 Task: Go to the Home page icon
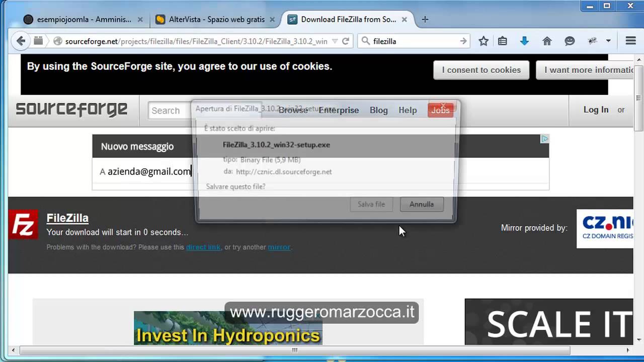[x=547, y=41]
